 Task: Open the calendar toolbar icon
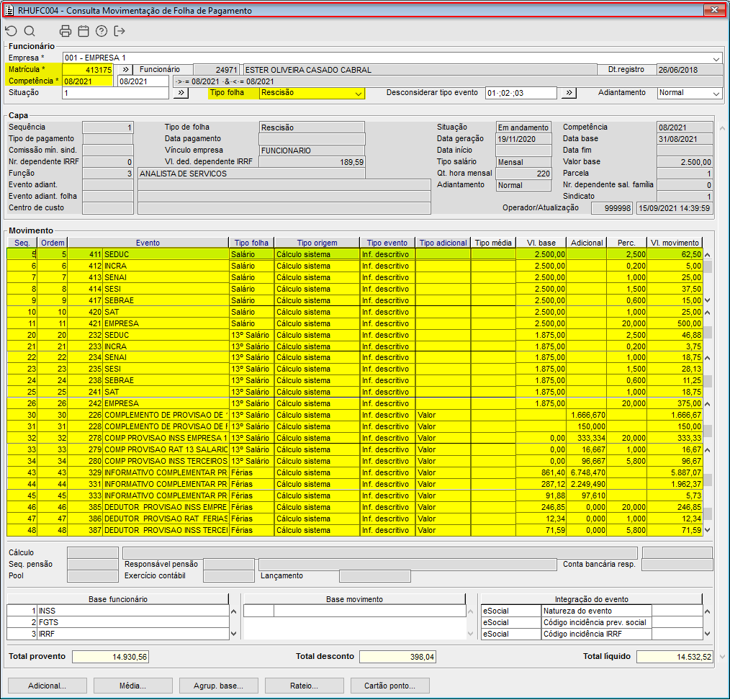coord(84,31)
